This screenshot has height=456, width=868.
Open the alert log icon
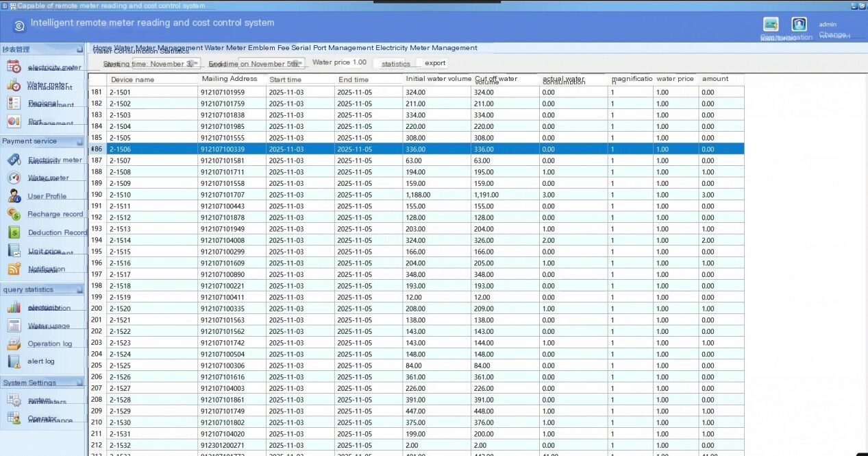(14, 361)
